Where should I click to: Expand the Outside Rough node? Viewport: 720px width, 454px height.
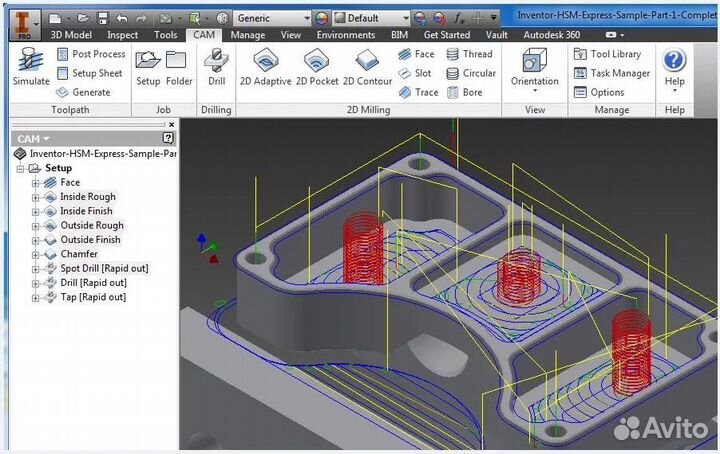point(35,226)
